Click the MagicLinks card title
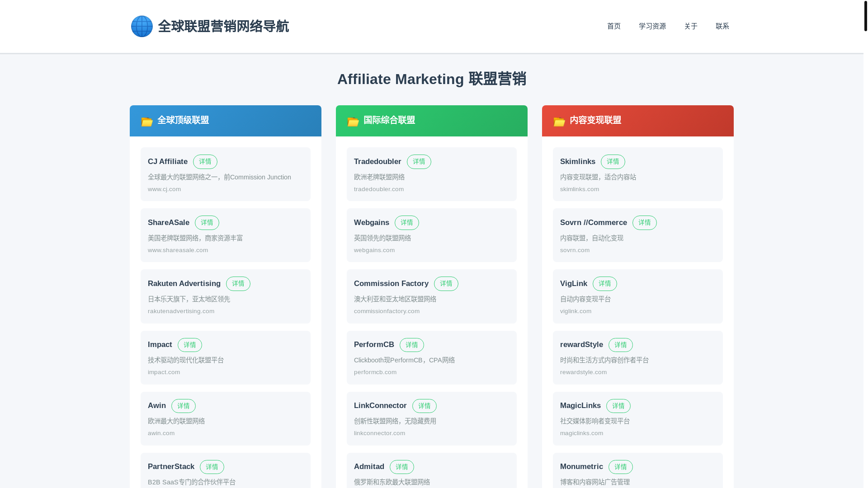Image resolution: width=868 pixels, height=488 pixels. point(580,406)
